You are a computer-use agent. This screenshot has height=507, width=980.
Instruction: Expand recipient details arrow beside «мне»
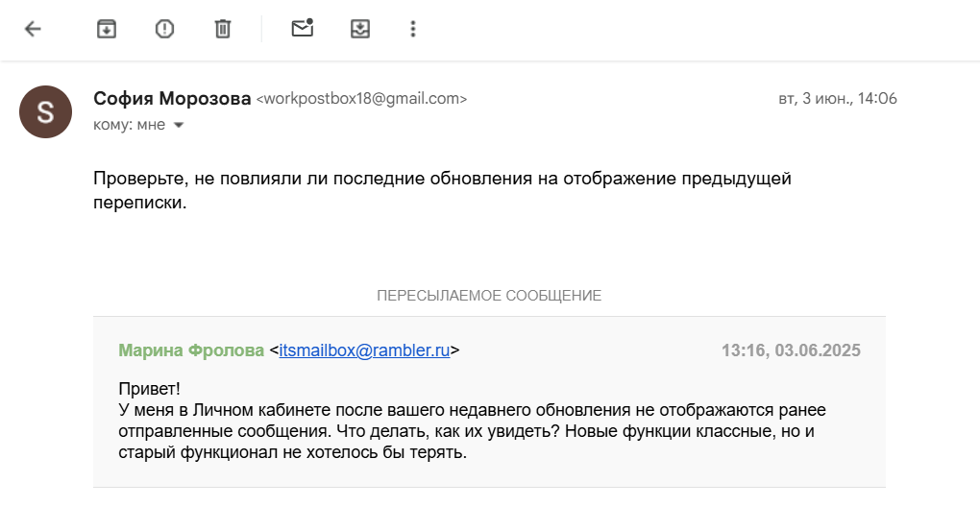[178, 125]
